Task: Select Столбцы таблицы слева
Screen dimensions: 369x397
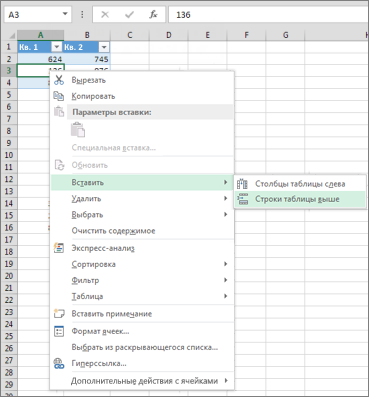Action: 300,184
